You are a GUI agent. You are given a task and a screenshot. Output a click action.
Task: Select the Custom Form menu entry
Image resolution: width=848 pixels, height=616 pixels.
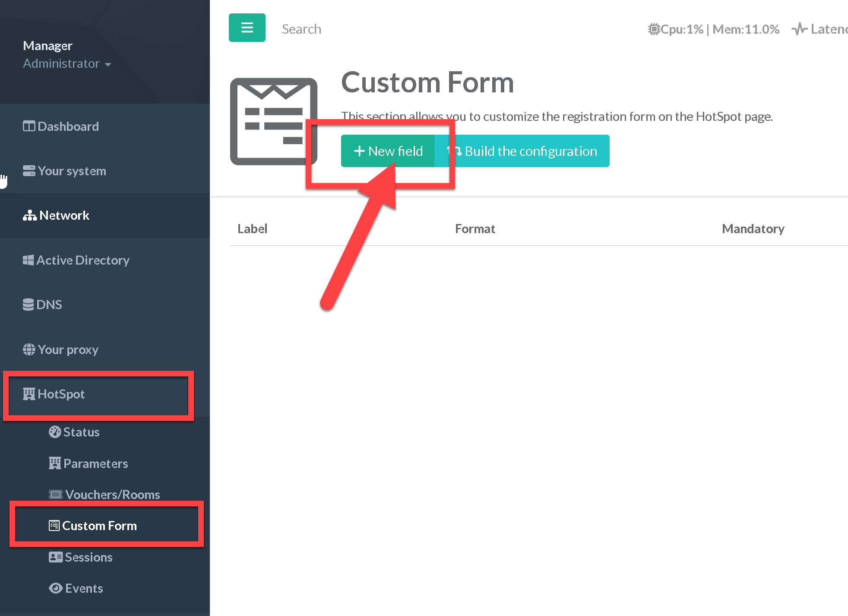99,526
